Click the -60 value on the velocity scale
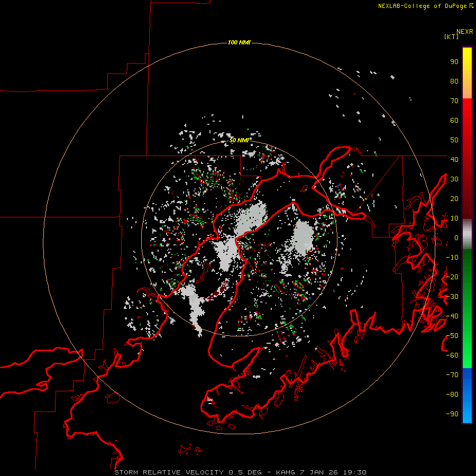 pyautogui.click(x=452, y=355)
